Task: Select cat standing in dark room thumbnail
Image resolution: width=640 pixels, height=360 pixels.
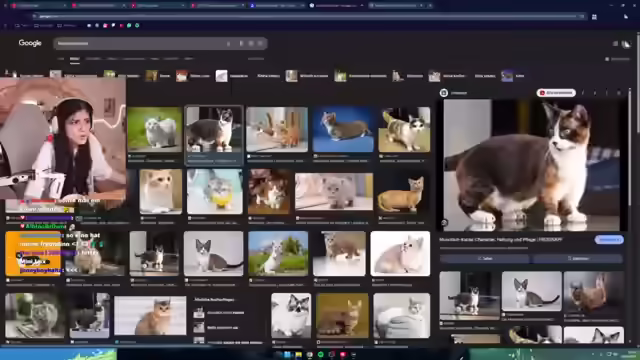Action: tap(154, 253)
